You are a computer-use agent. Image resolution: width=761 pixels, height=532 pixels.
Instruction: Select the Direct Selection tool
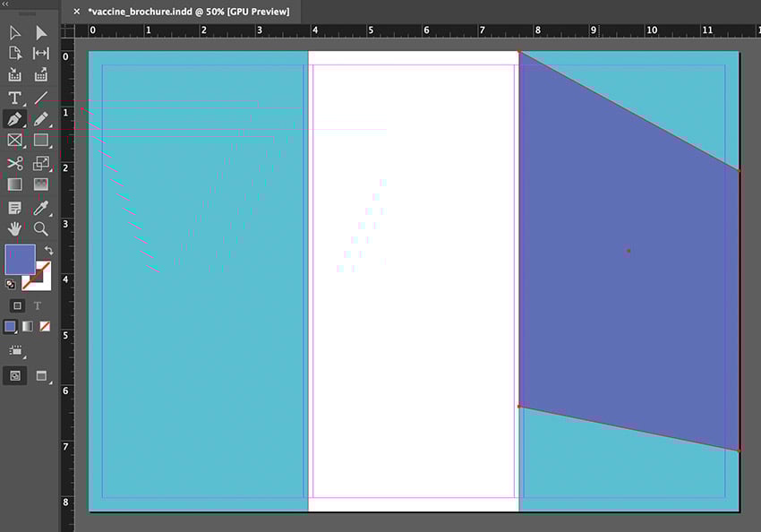tap(40, 33)
